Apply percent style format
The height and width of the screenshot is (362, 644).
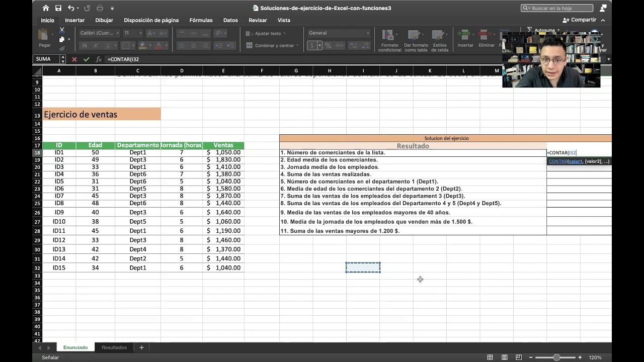[x=328, y=46]
